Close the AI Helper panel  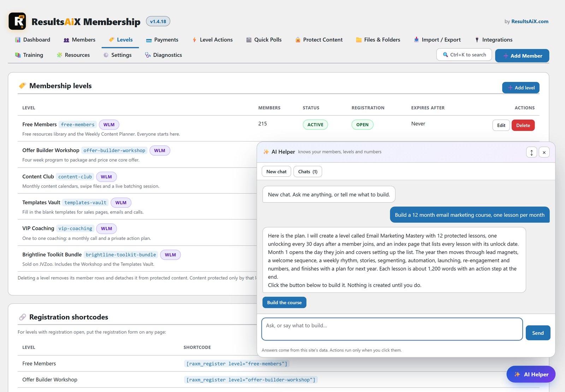point(544,152)
